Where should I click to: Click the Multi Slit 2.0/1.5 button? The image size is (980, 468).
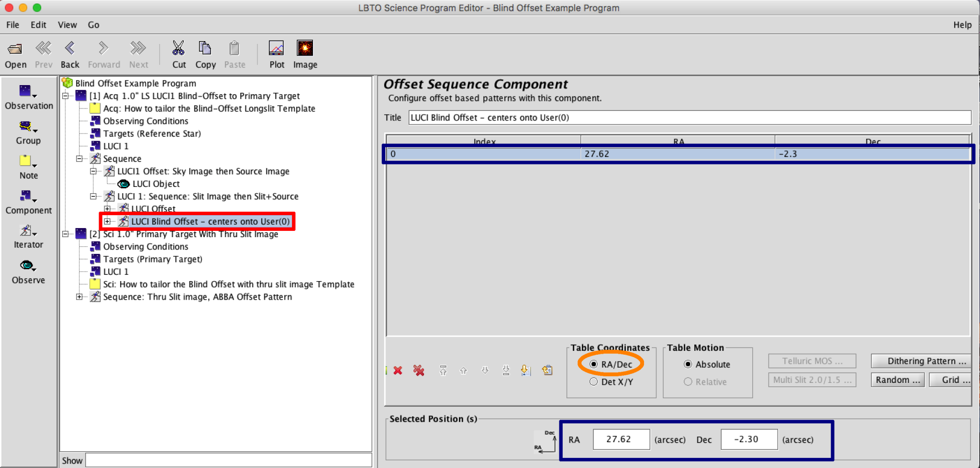point(812,380)
